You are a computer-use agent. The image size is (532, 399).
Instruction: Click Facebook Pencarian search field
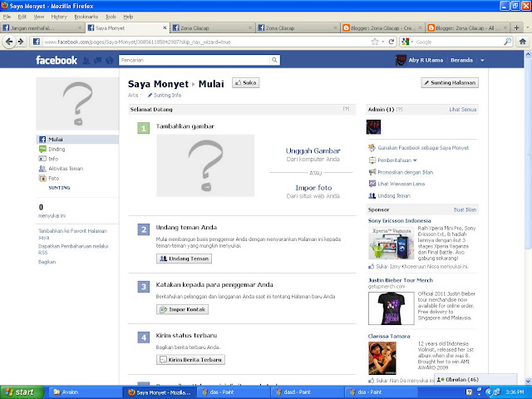(x=195, y=60)
